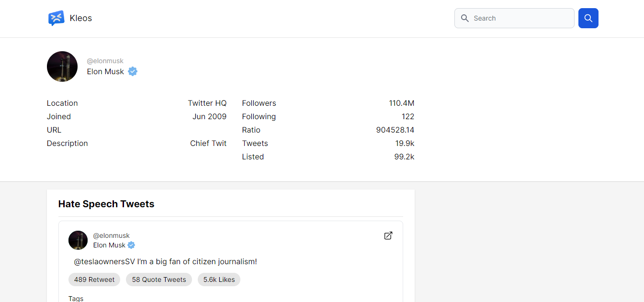This screenshot has width=644, height=302.
Task: Select the 58 Quote Tweets pill
Action: pos(159,280)
